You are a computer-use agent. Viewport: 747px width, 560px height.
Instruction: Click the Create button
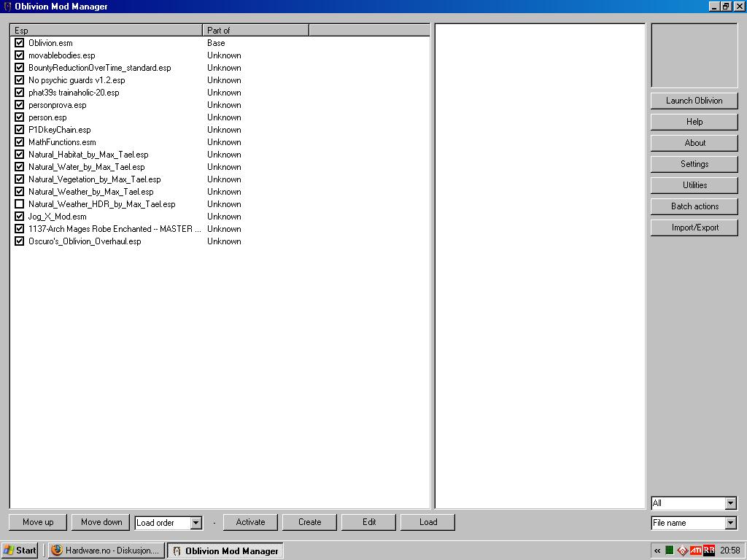[309, 522]
